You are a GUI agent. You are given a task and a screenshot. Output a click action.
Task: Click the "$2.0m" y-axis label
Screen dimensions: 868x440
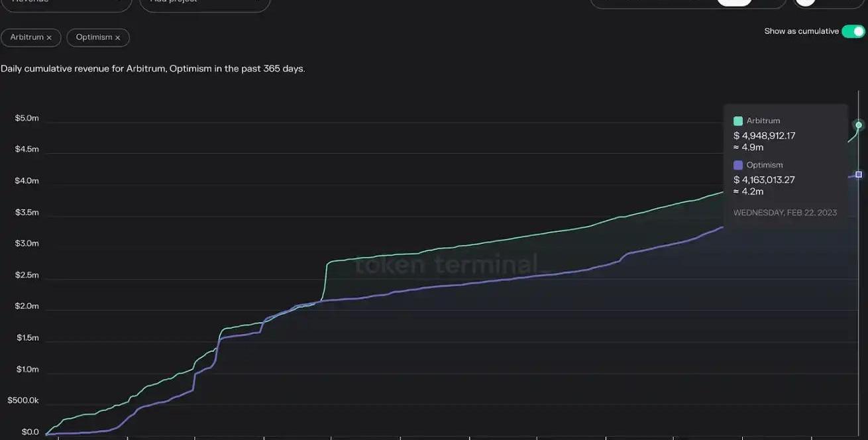point(27,306)
